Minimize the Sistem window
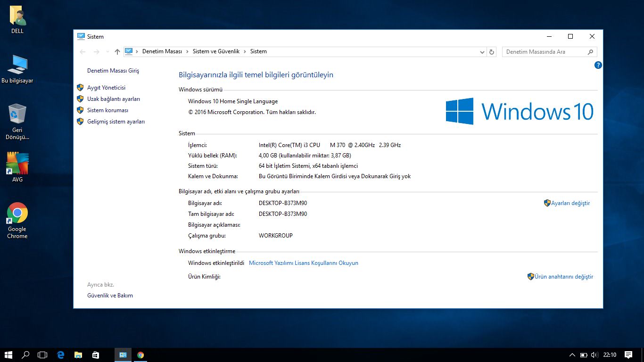This screenshot has height=362, width=644. pyautogui.click(x=549, y=36)
